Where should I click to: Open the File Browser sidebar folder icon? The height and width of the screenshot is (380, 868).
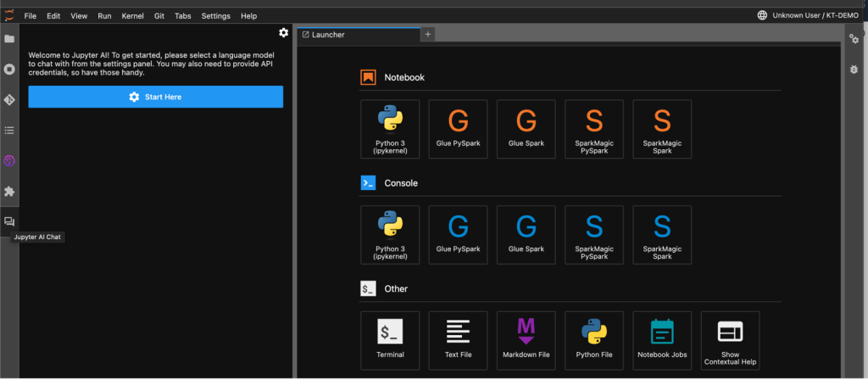pyautogui.click(x=9, y=39)
